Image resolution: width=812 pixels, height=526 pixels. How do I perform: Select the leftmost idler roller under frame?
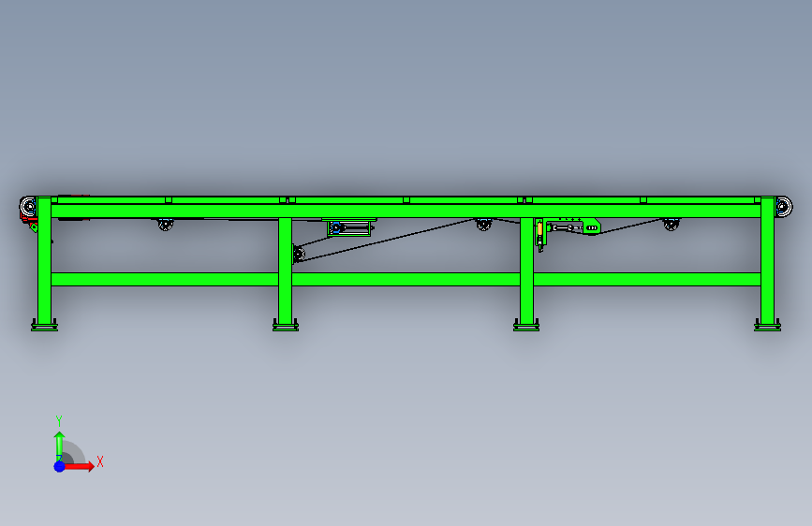(166, 225)
